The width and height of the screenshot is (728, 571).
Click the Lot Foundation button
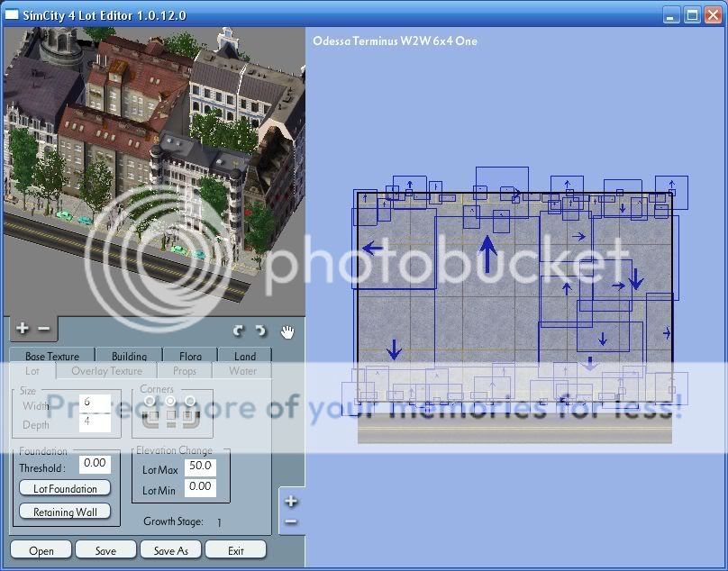(65, 488)
